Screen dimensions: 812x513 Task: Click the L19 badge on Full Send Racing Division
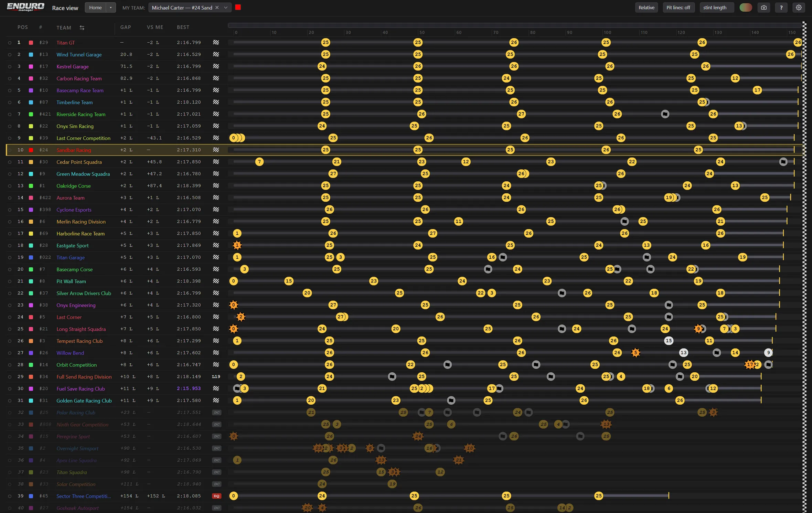[x=216, y=376]
